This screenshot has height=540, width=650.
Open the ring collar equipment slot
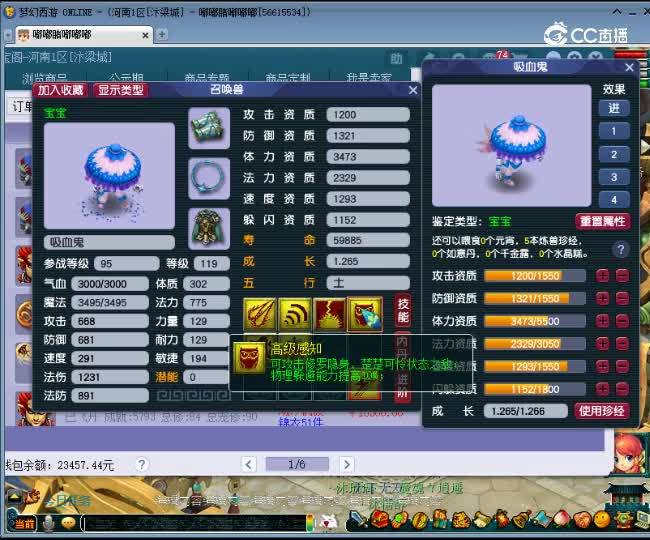tap(209, 178)
